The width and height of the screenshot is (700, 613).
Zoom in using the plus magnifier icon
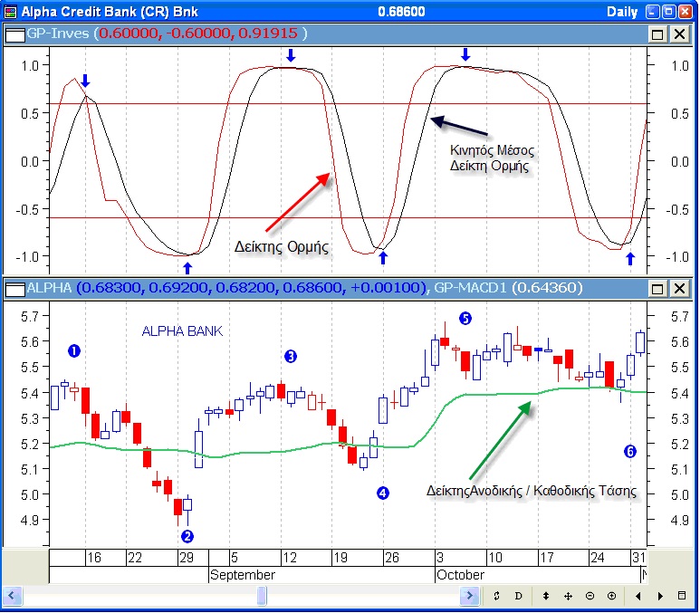coord(611,596)
